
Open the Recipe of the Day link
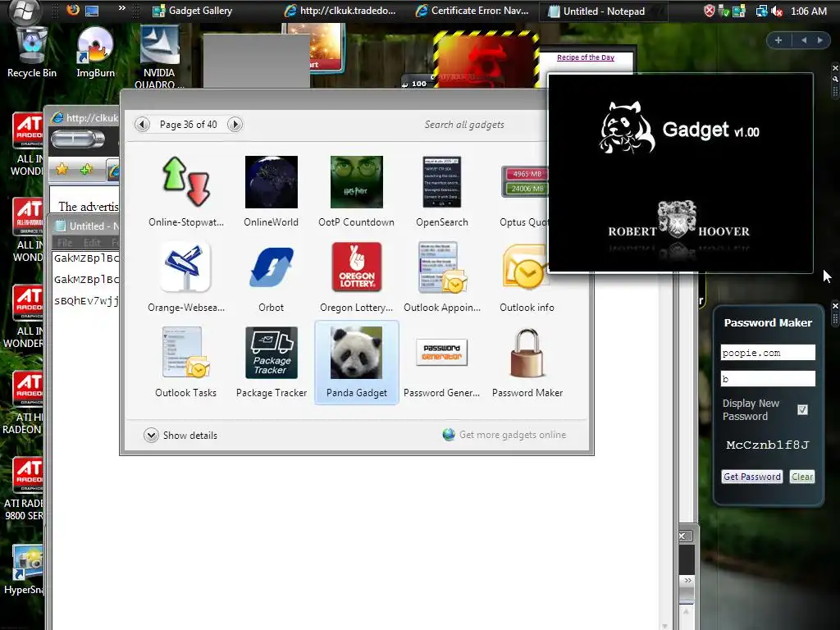(586, 57)
